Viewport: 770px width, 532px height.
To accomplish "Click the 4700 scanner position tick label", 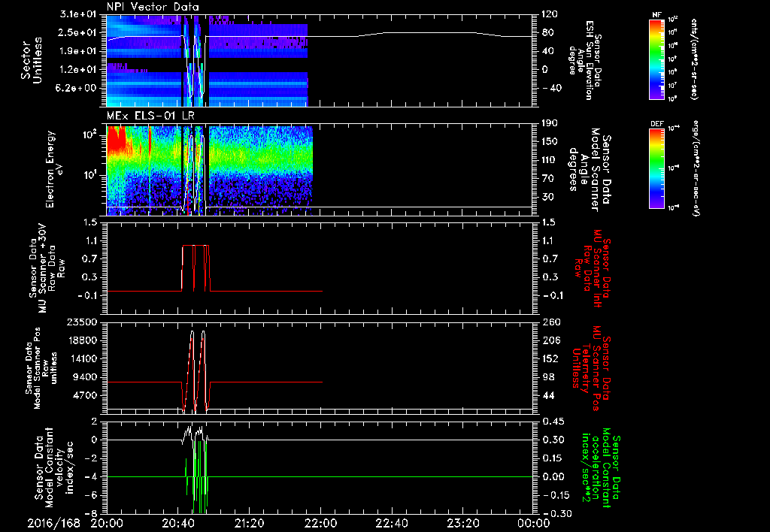I will click(x=86, y=395).
